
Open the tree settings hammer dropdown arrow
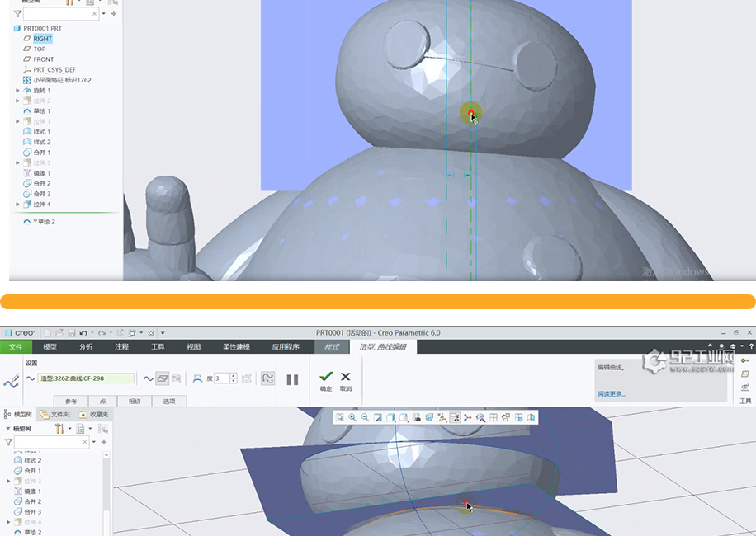pos(69,428)
